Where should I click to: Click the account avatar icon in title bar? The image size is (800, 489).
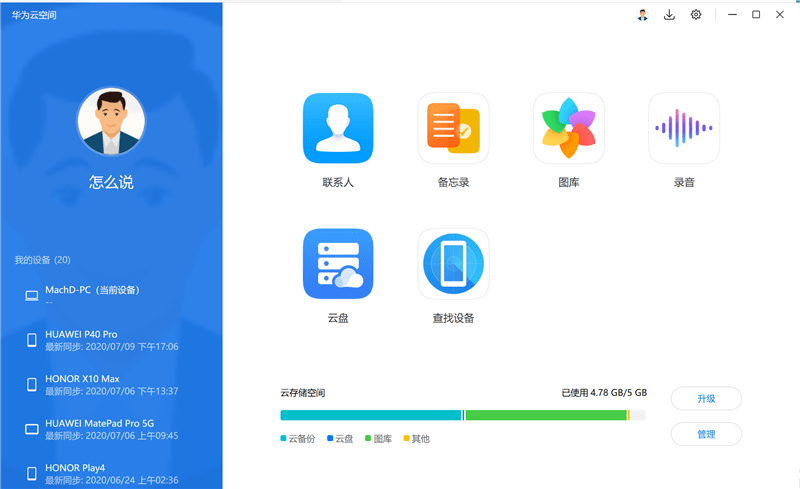pyautogui.click(x=642, y=15)
